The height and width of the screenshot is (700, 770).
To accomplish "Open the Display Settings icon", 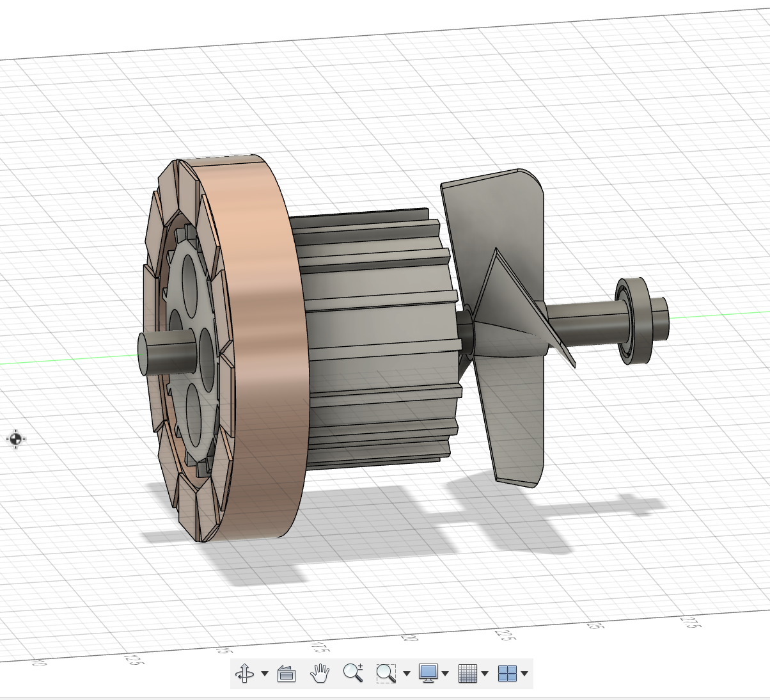I will tap(428, 672).
